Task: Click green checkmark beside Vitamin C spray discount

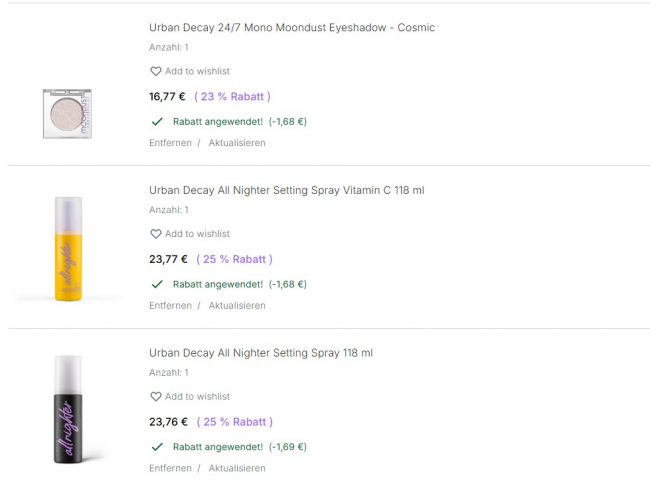Action: 157,284
